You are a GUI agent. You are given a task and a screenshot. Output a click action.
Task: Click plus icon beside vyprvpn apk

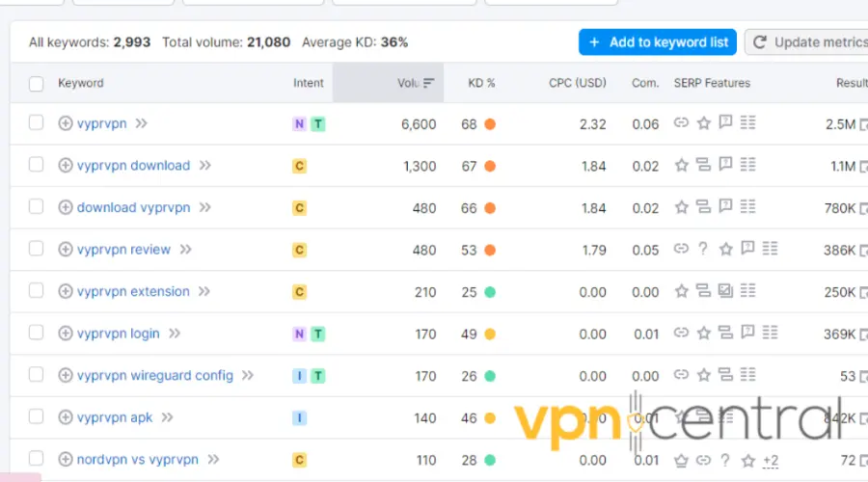click(66, 417)
